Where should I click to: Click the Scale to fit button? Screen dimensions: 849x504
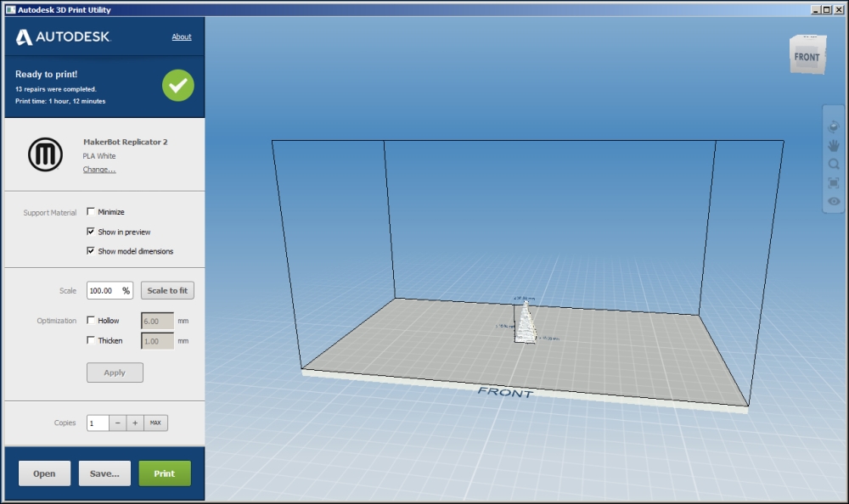(x=167, y=291)
